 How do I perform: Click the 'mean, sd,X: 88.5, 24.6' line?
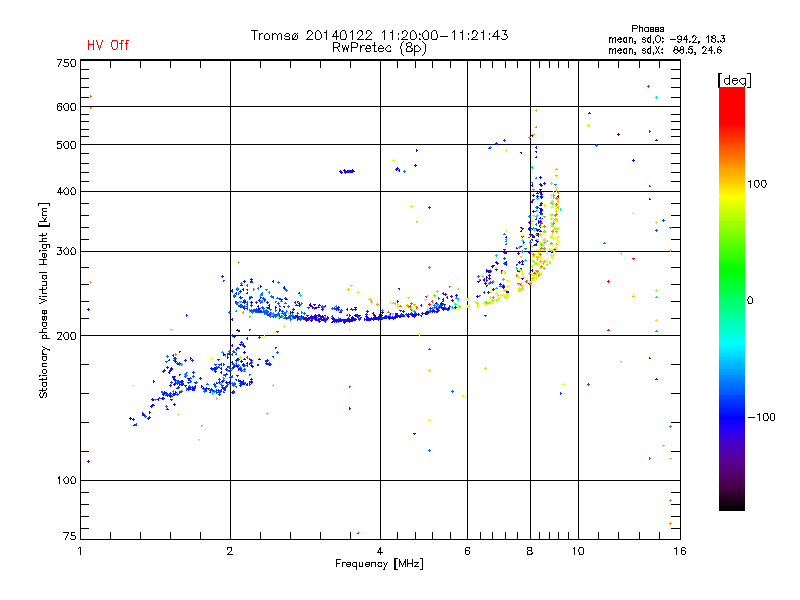point(665,50)
